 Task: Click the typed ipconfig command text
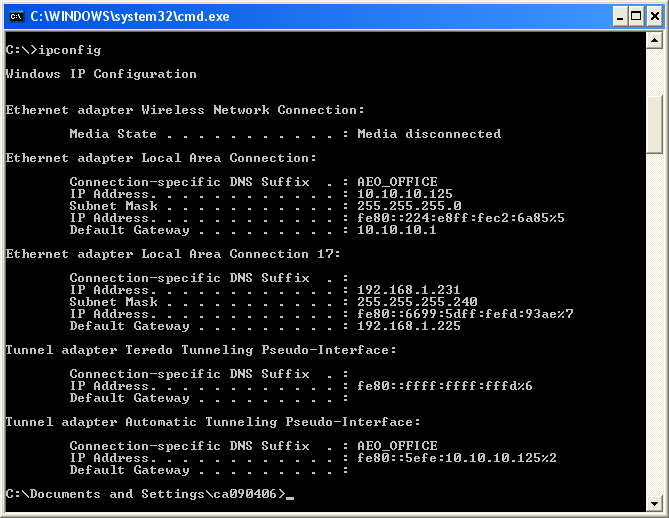coord(68,50)
